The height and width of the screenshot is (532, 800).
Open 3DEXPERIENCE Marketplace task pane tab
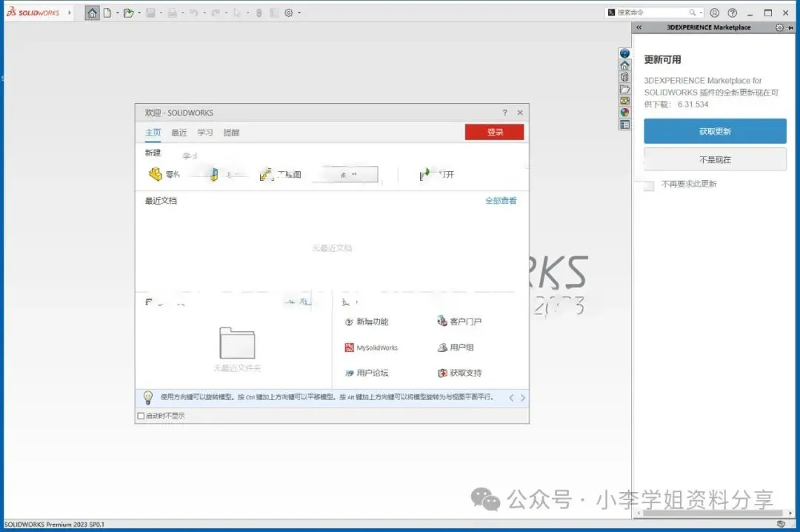(x=624, y=53)
